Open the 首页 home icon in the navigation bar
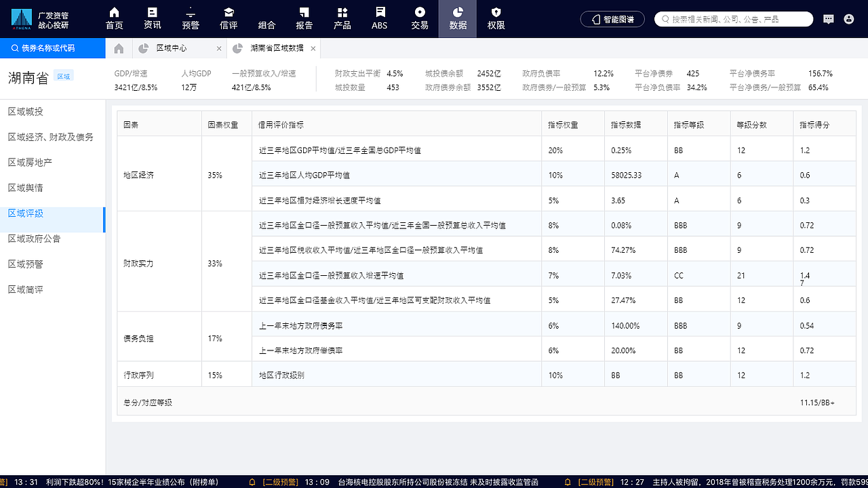Viewport: 868px width, 488px height. coord(114,19)
